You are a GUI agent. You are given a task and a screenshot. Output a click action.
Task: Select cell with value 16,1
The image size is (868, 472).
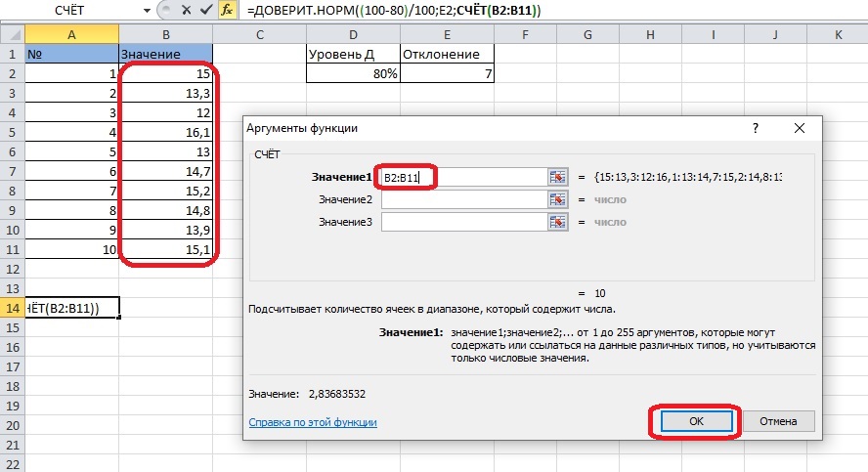165,132
